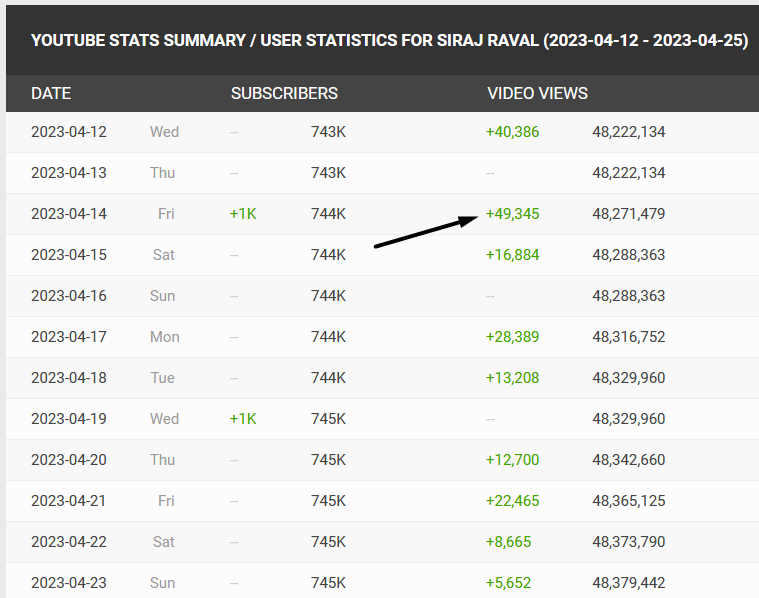Click the +28,389 daily views value
The image size is (759, 598).
point(512,337)
